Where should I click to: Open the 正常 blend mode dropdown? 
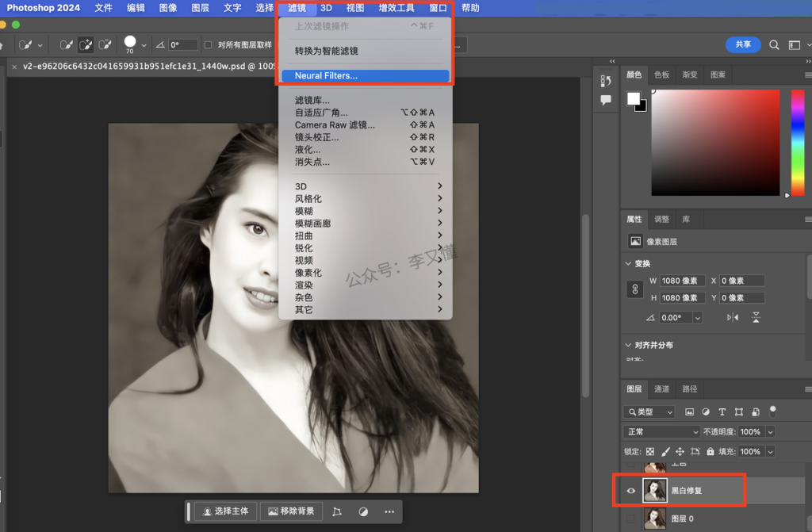click(x=662, y=432)
